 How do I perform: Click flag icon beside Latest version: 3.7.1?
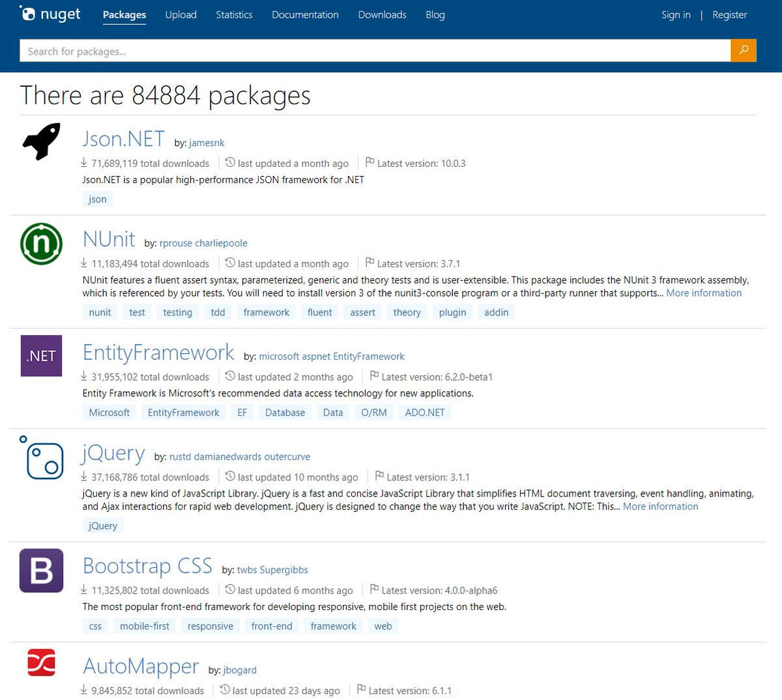click(x=369, y=263)
